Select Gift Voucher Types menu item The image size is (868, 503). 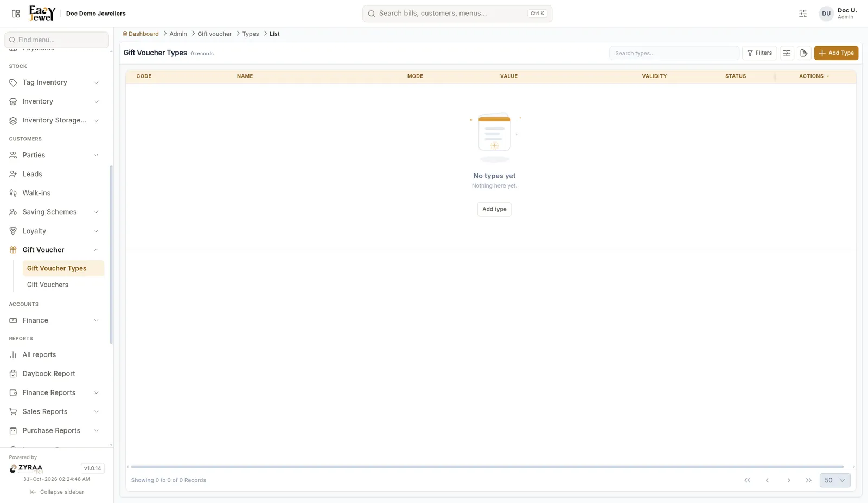[x=63, y=268]
